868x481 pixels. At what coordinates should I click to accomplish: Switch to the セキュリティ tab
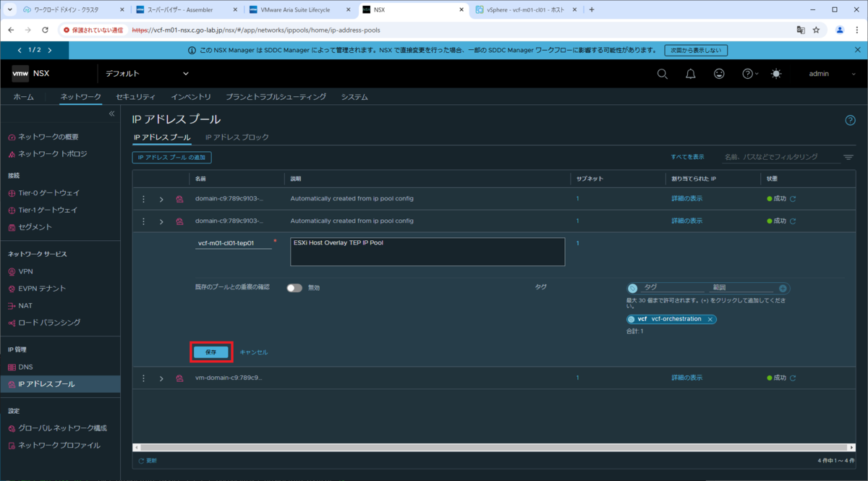135,97
